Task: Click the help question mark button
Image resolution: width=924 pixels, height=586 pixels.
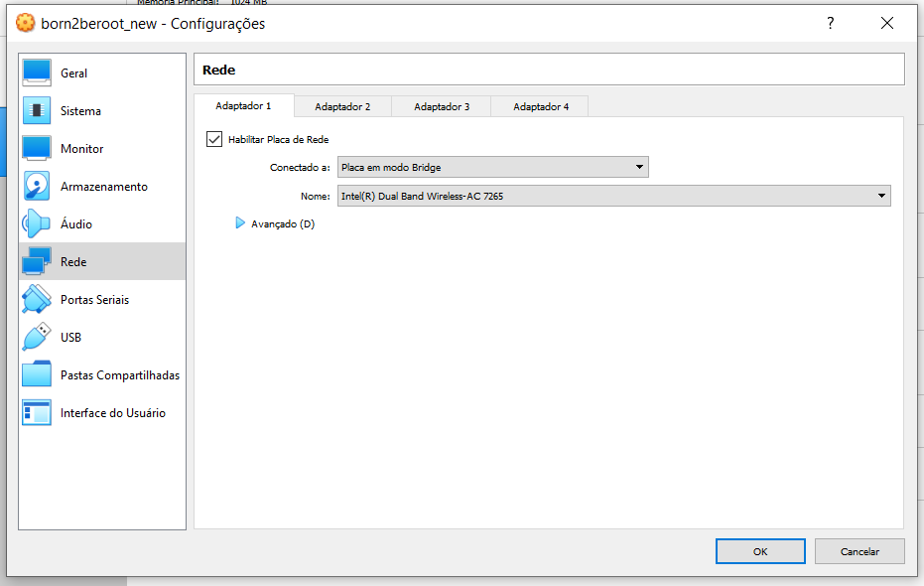Action: 831,23
